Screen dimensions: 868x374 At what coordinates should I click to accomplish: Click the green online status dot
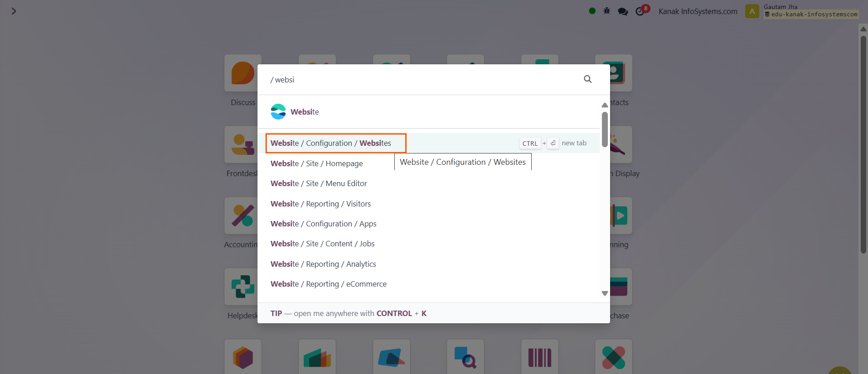(x=592, y=11)
